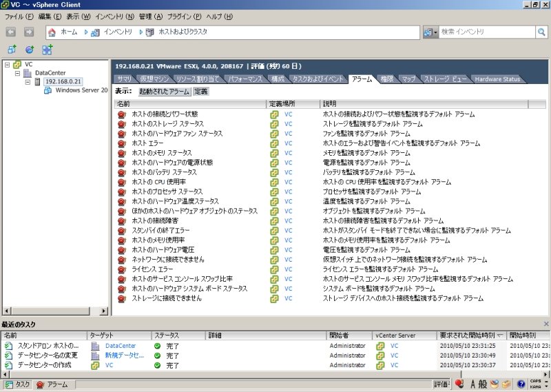Screen dimensions: 551x392
Task: Click right arrow of tree horizontal scrollbar
Action: click(x=103, y=311)
